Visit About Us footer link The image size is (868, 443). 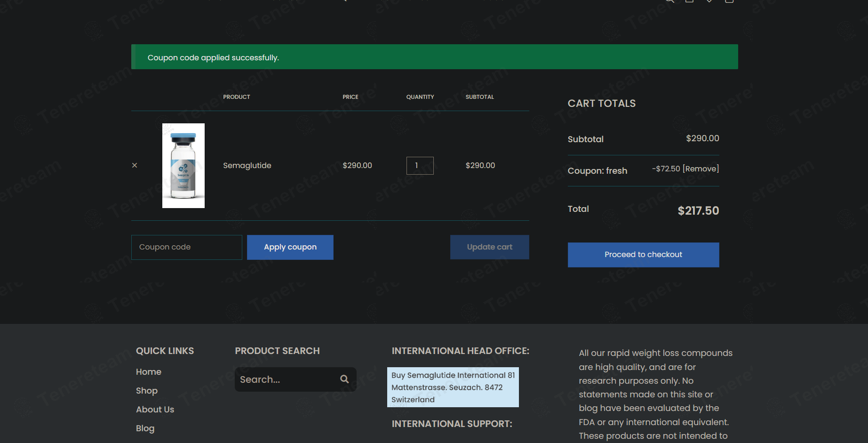coord(155,410)
